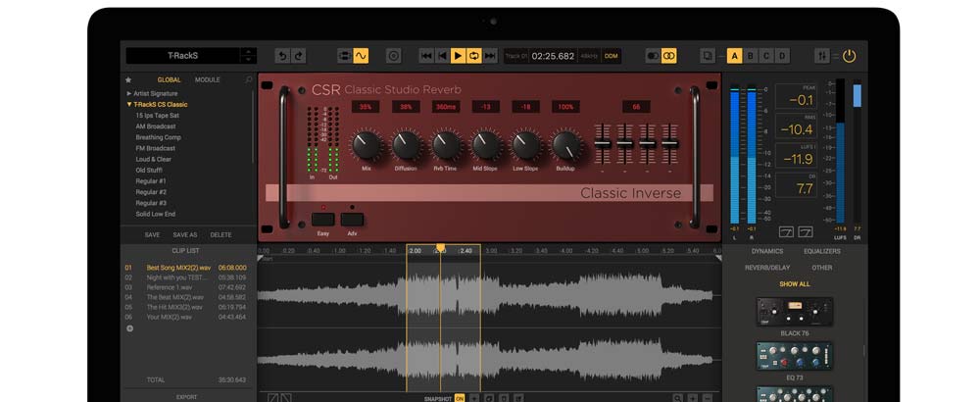Select clip Reference 1.wav
The height and width of the screenshot is (402, 980).
pos(185,287)
